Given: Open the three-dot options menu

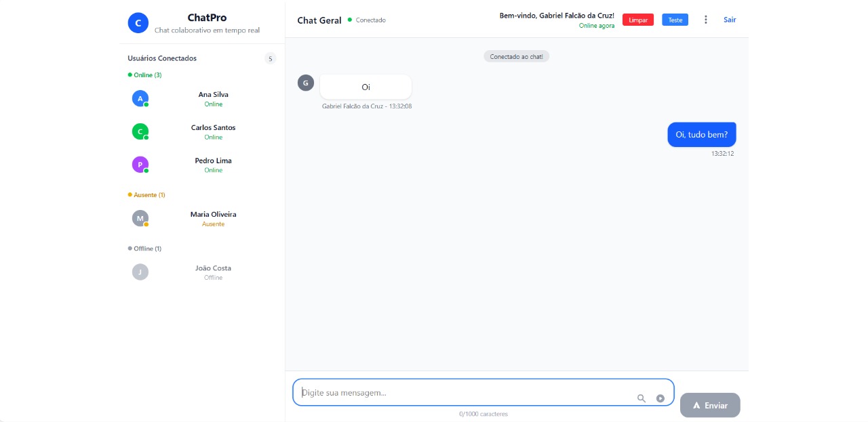Looking at the screenshot, I should click(705, 20).
